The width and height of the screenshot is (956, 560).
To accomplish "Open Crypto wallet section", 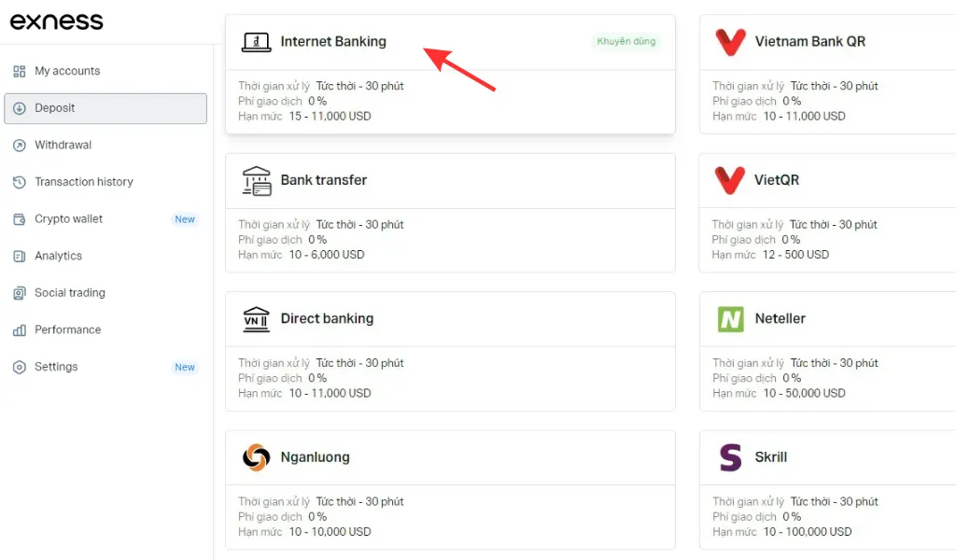I will (69, 219).
